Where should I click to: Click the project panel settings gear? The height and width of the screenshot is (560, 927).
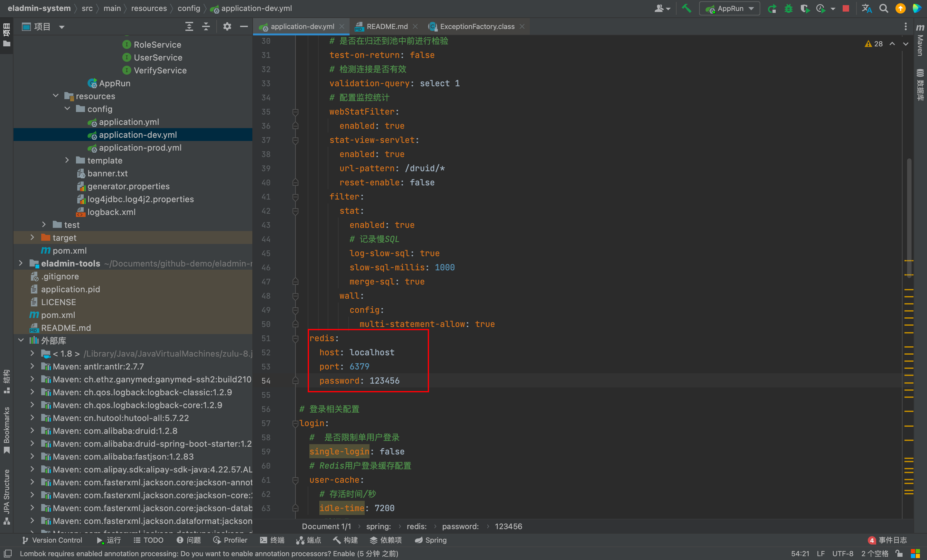(227, 27)
